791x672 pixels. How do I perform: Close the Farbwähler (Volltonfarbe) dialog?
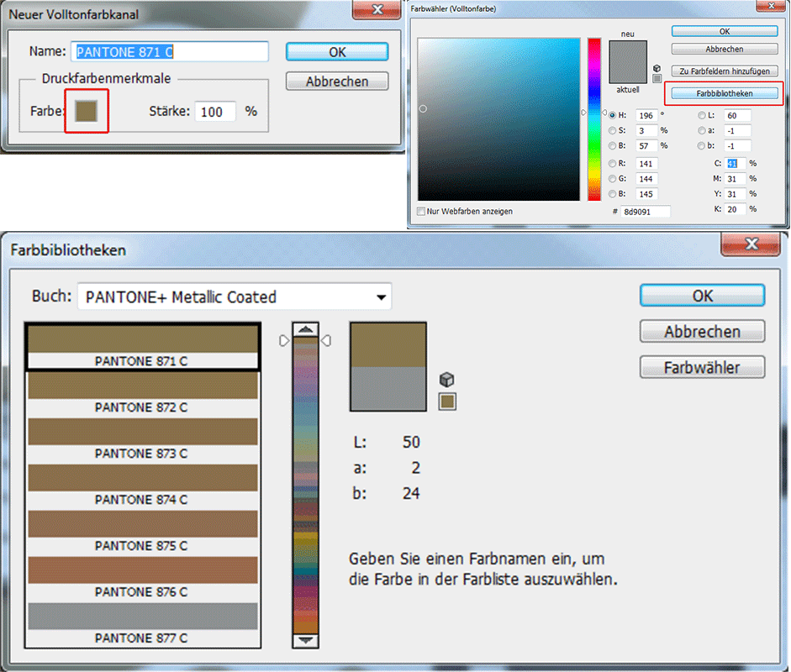point(772,6)
